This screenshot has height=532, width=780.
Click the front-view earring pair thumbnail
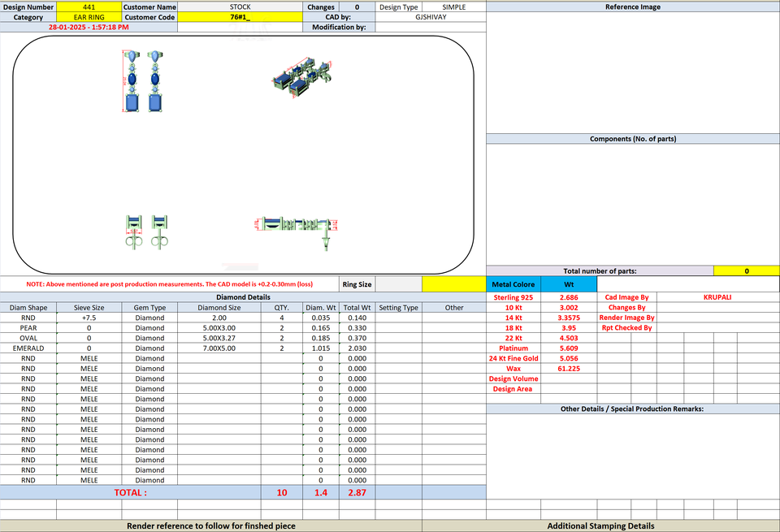pyautogui.click(x=143, y=81)
